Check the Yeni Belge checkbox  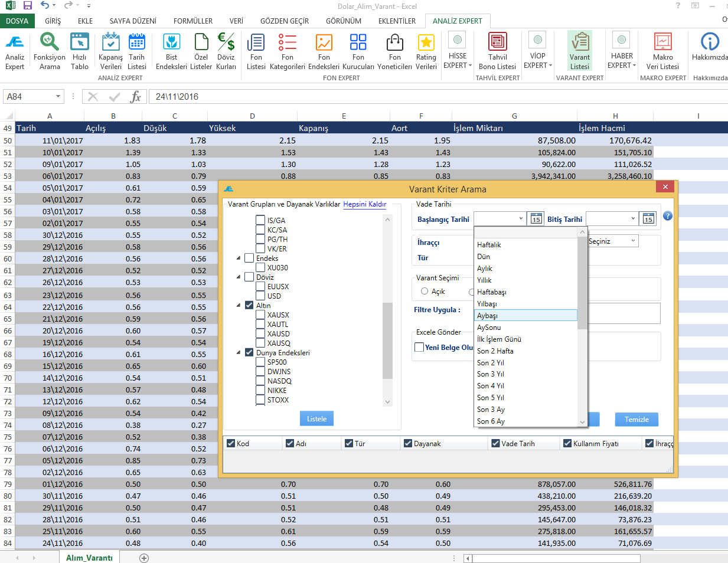419,348
